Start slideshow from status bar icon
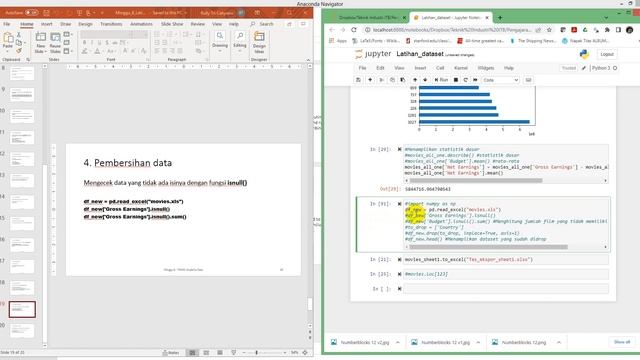The height and width of the screenshot is (360, 640). click(x=233, y=353)
